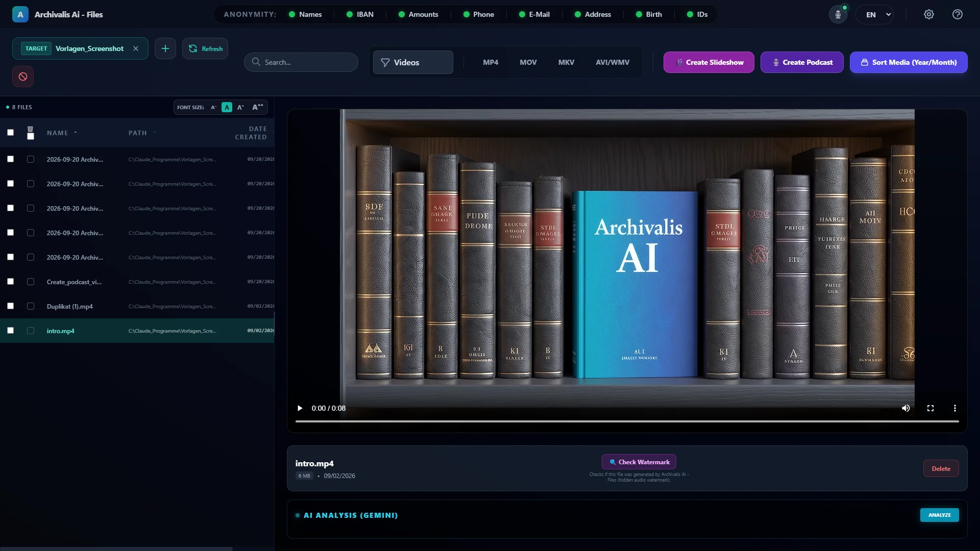
Task: Open help via the question mark icon
Action: tap(958, 14)
